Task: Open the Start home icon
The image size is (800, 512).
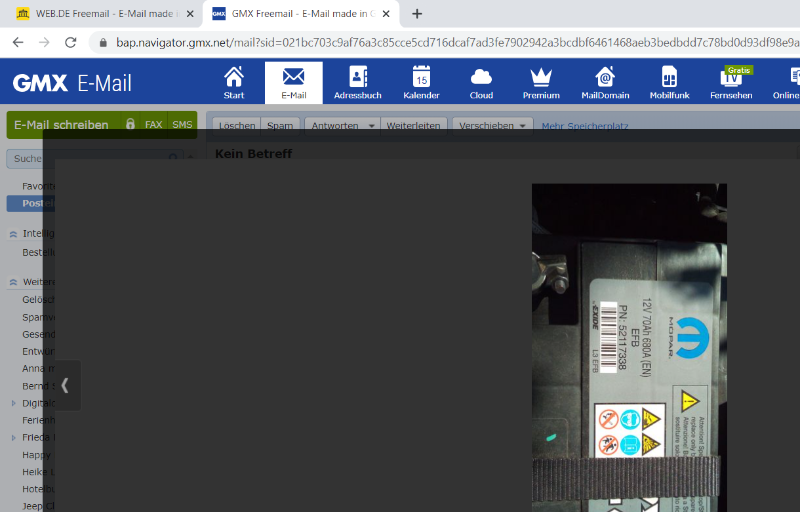Action: point(234,83)
